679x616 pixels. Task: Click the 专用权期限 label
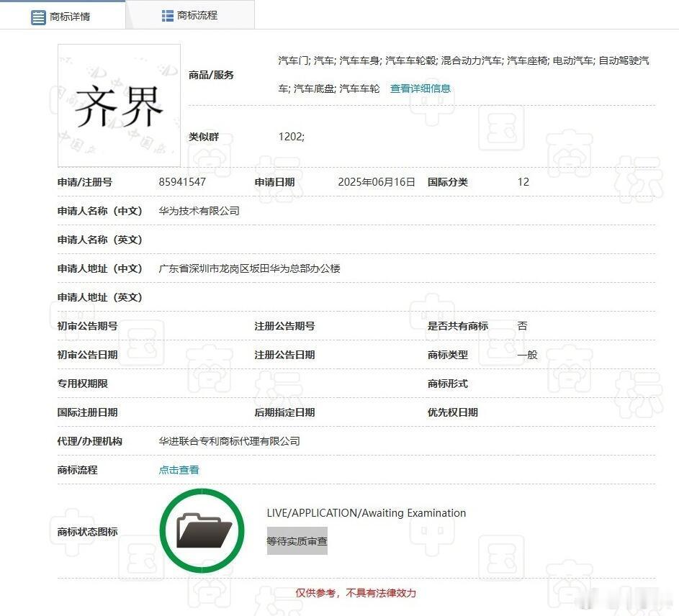coord(83,384)
